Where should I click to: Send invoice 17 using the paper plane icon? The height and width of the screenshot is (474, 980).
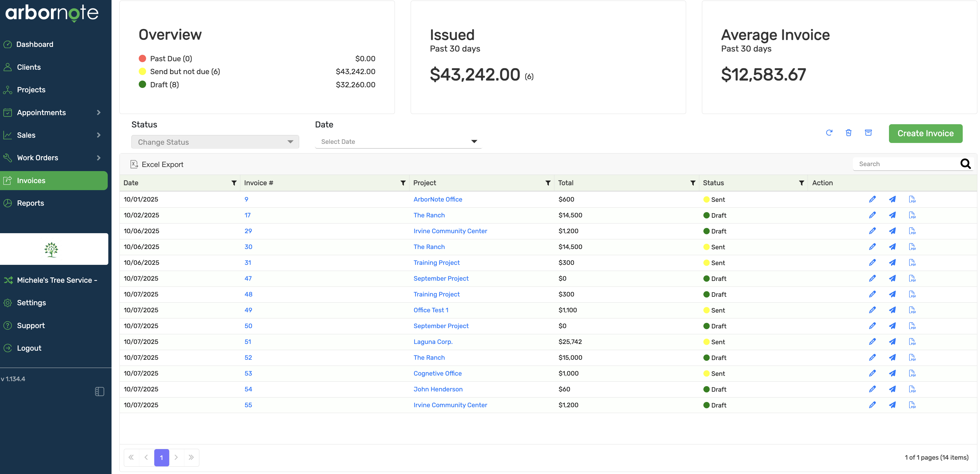(x=893, y=215)
